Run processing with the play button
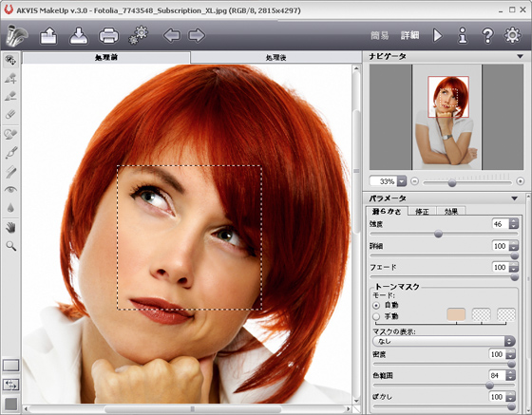The image size is (532, 415). coord(437,35)
